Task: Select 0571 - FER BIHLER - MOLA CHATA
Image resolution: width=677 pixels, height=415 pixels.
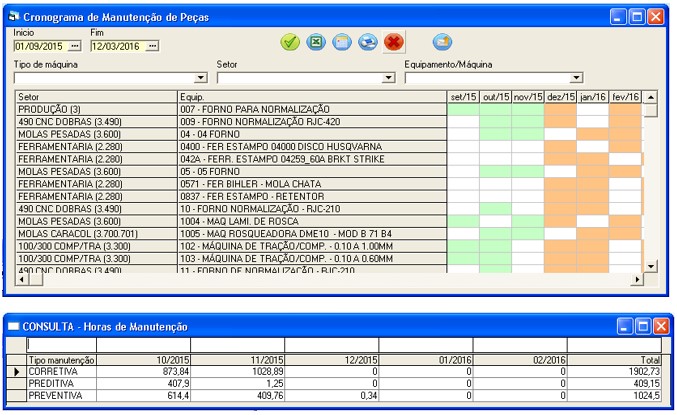Action: click(312, 184)
